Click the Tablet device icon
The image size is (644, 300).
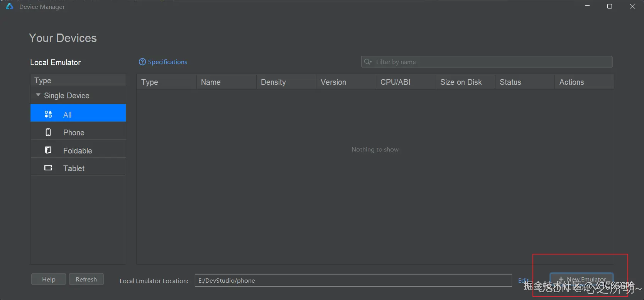point(48,168)
